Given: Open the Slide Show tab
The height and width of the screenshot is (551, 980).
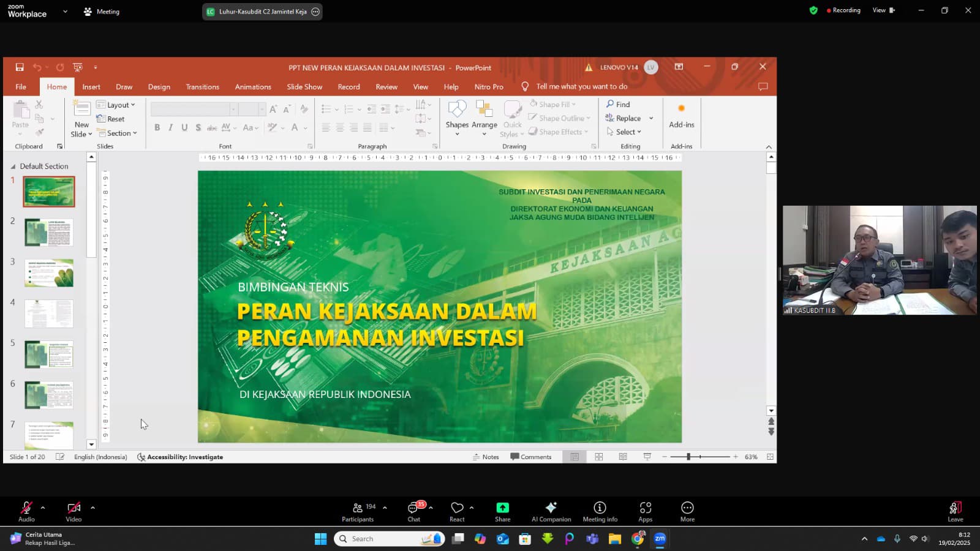Looking at the screenshot, I should [304, 87].
